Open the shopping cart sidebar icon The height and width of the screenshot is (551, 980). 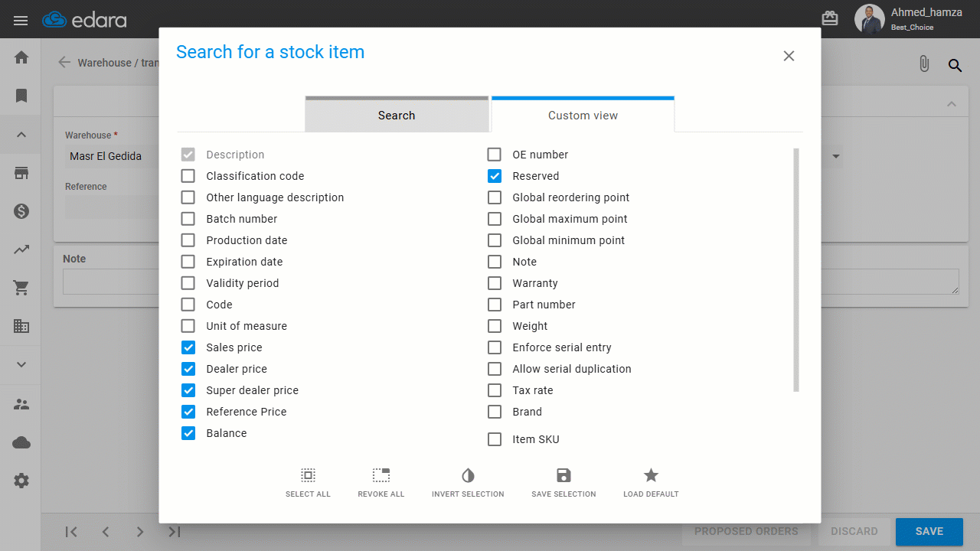[x=21, y=288]
